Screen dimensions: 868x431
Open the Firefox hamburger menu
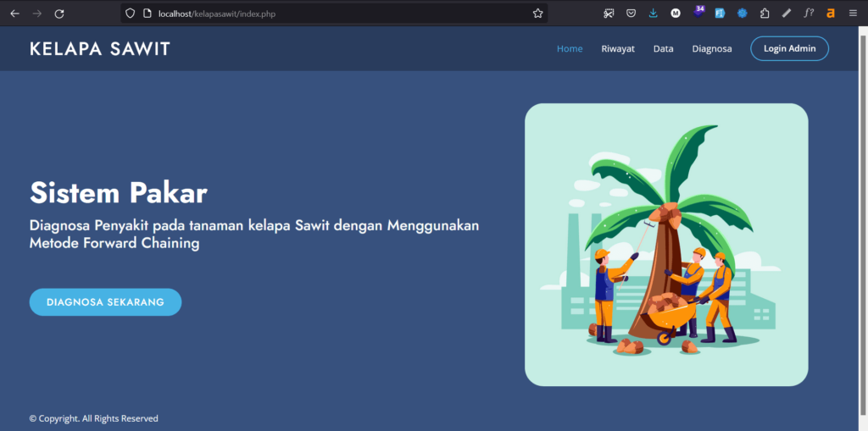tap(853, 14)
